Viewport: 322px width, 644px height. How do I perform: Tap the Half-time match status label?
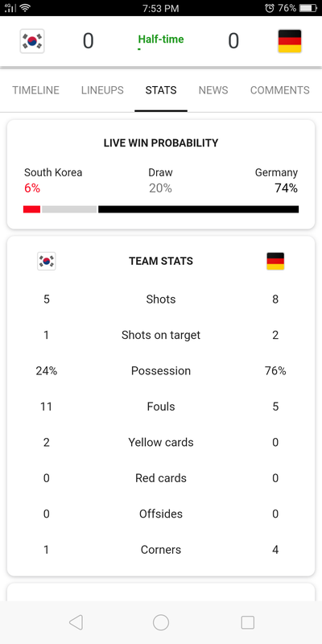(x=161, y=39)
